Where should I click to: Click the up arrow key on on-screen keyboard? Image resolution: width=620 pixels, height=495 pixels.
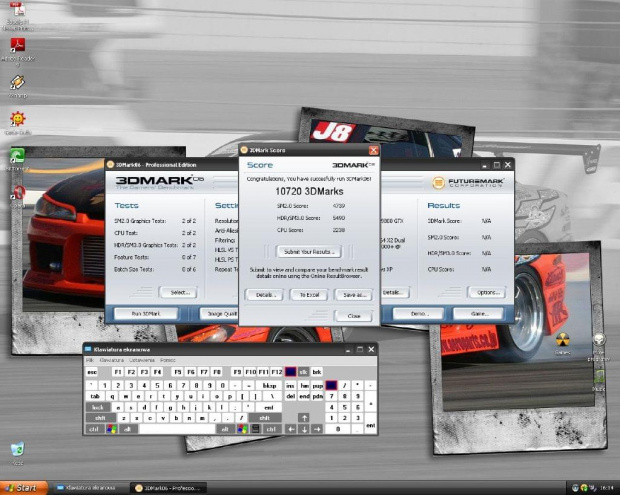(304, 418)
